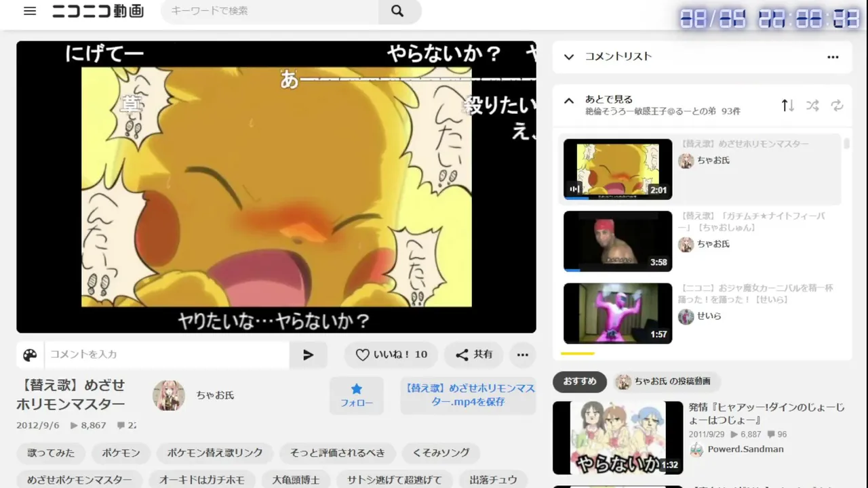
Task: Select the めざせポケモンマスター tag
Action: click(x=79, y=480)
